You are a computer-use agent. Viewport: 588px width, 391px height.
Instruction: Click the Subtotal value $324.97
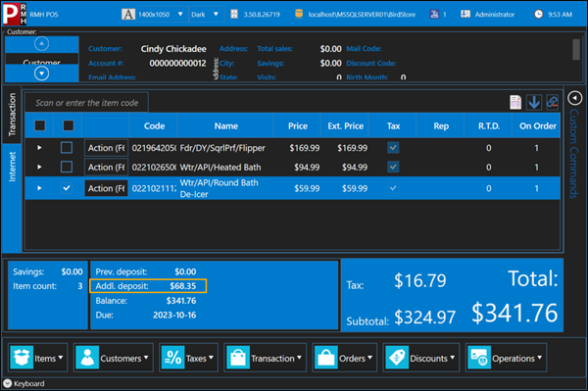[x=425, y=318]
